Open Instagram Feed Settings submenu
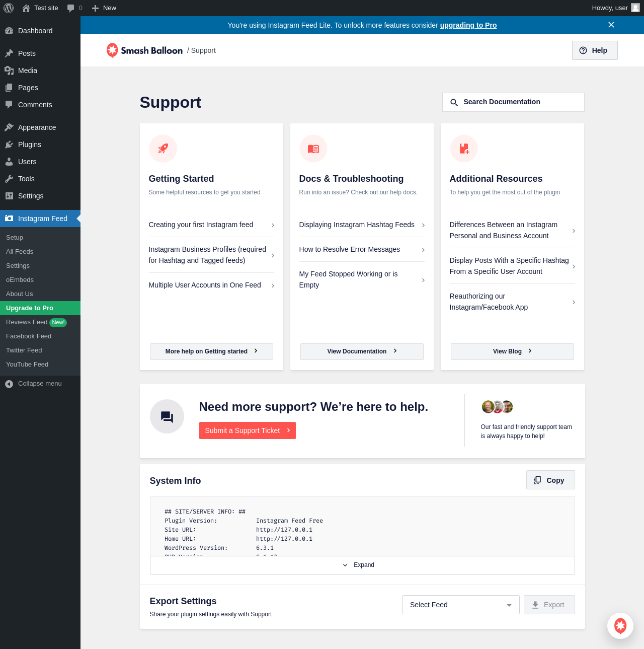The height and width of the screenshot is (649, 644). (40, 266)
